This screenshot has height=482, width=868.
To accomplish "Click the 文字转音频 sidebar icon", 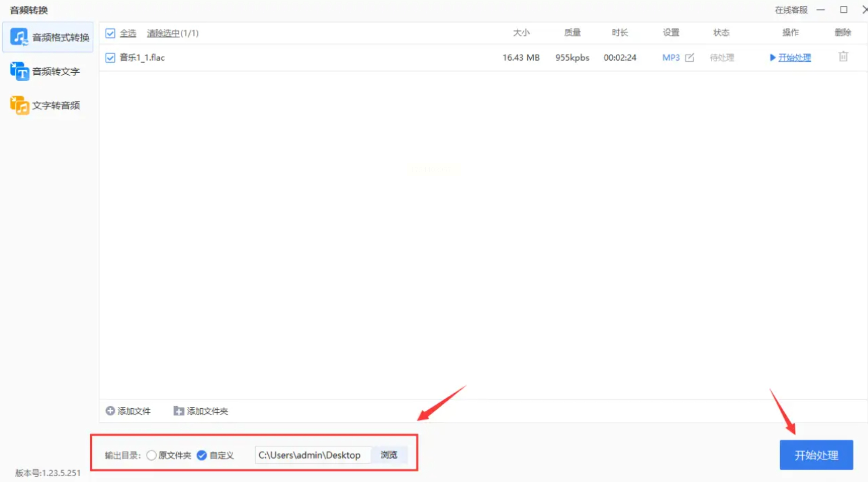I will pyautogui.click(x=19, y=105).
